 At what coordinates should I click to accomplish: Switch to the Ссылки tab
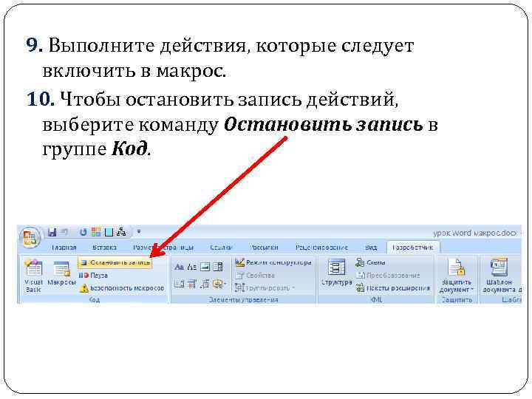221,248
